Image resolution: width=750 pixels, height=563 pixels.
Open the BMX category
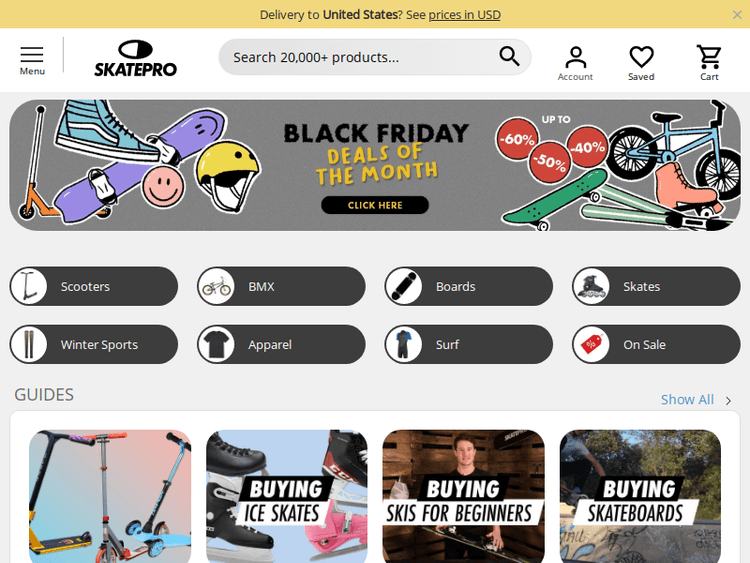coord(281,287)
